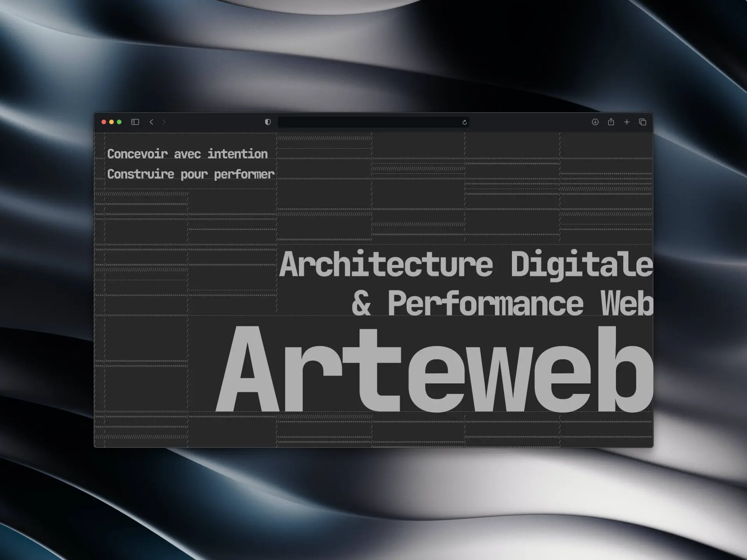This screenshot has width=747, height=560.
Task: Click the forward navigation arrow
Action: point(165,122)
